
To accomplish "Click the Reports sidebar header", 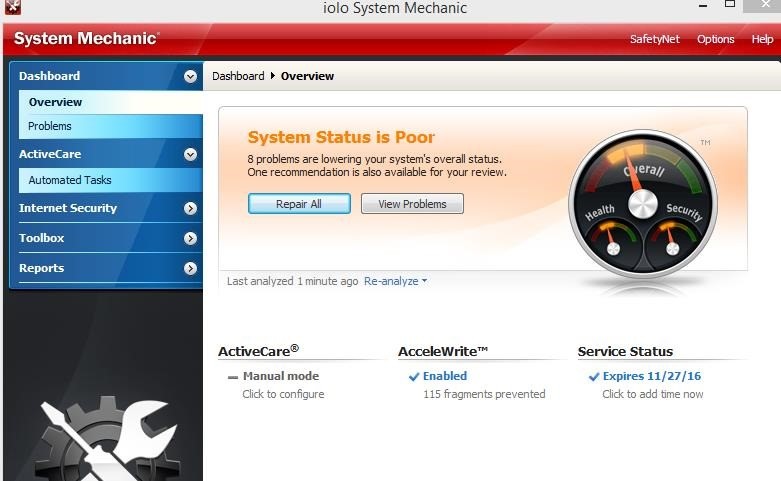I will coord(106,269).
